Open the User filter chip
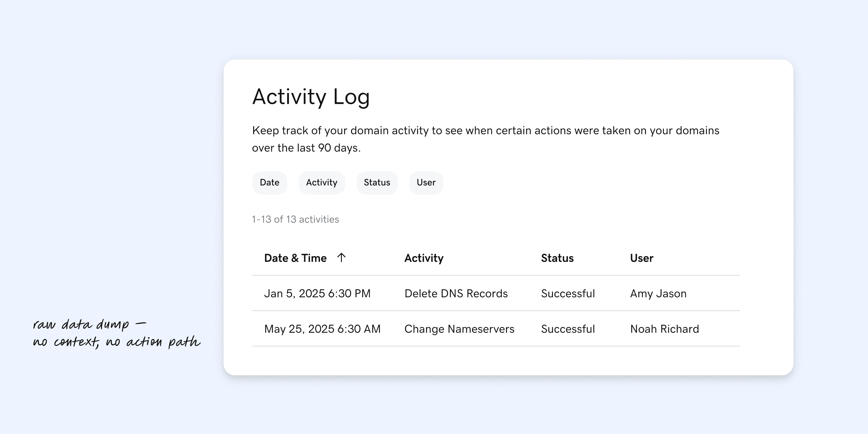 (x=426, y=183)
